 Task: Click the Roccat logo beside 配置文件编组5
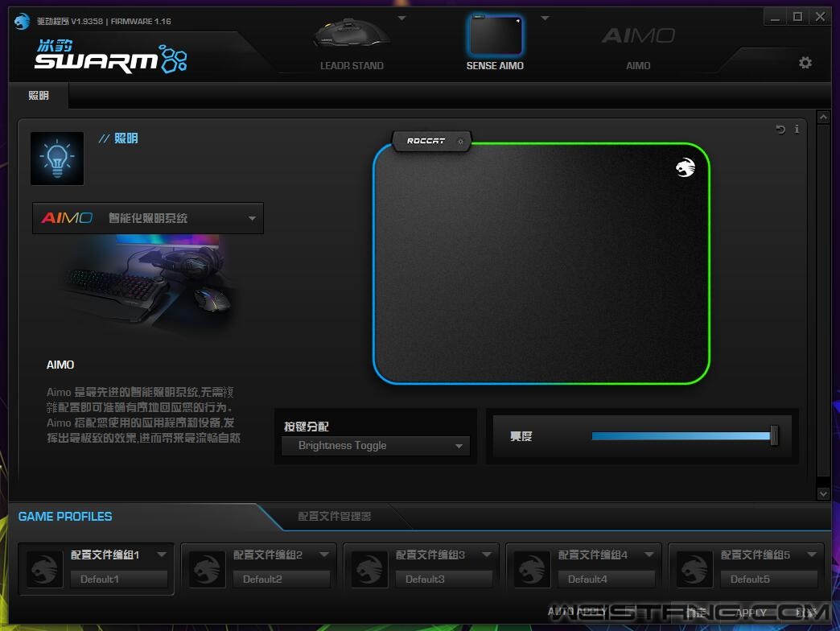(695, 569)
